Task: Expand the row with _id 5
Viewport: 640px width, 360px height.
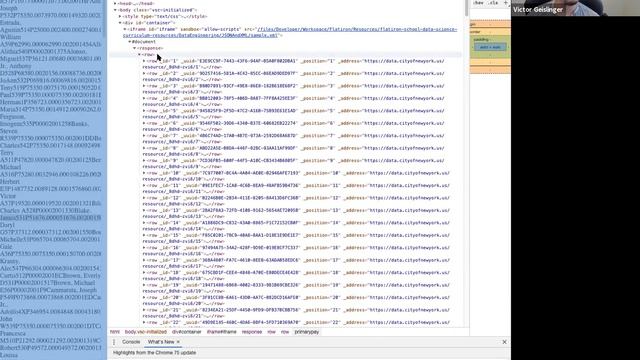Action: (144, 111)
